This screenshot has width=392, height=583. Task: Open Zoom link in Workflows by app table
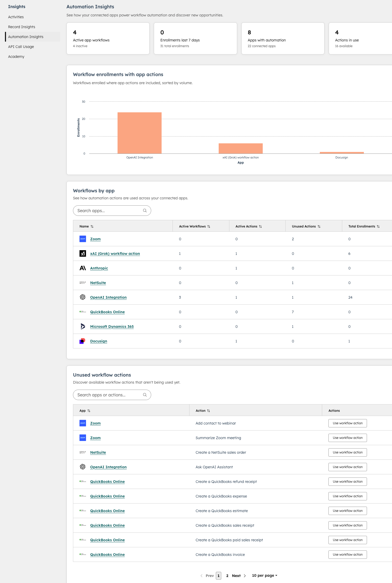tap(95, 239)
